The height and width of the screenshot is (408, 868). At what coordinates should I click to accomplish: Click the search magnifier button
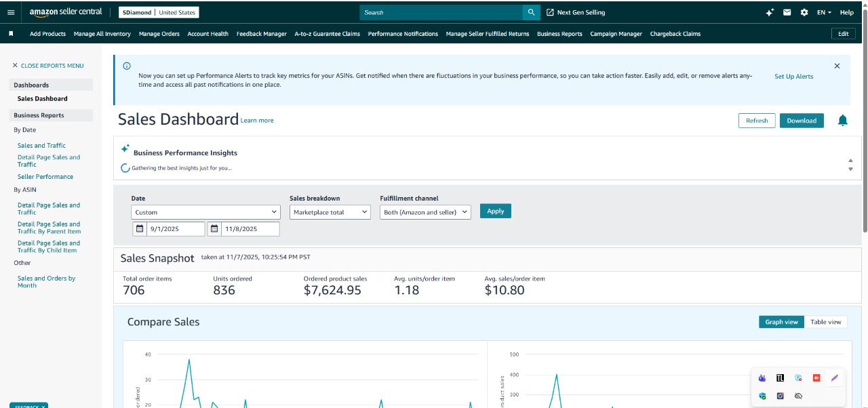tap(531, 12)
